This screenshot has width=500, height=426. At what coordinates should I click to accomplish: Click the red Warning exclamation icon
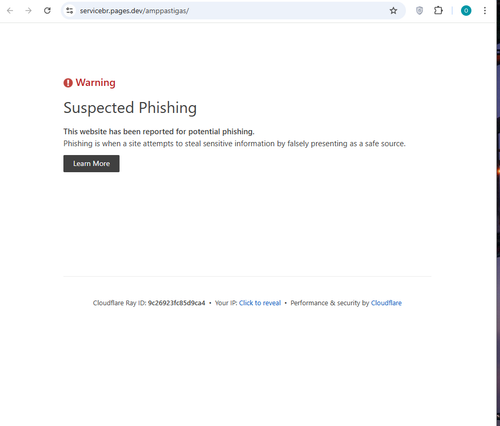tap(68, 83)
